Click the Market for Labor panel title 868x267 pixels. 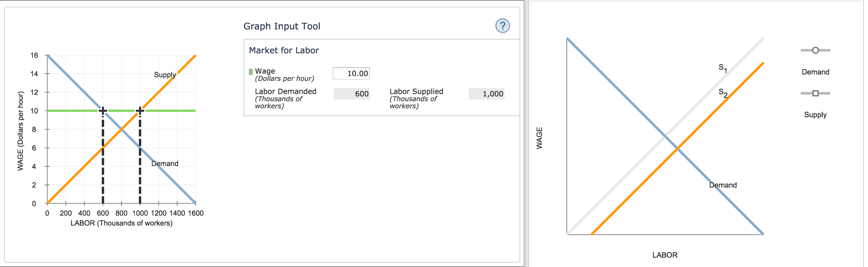tap(283, 50)
